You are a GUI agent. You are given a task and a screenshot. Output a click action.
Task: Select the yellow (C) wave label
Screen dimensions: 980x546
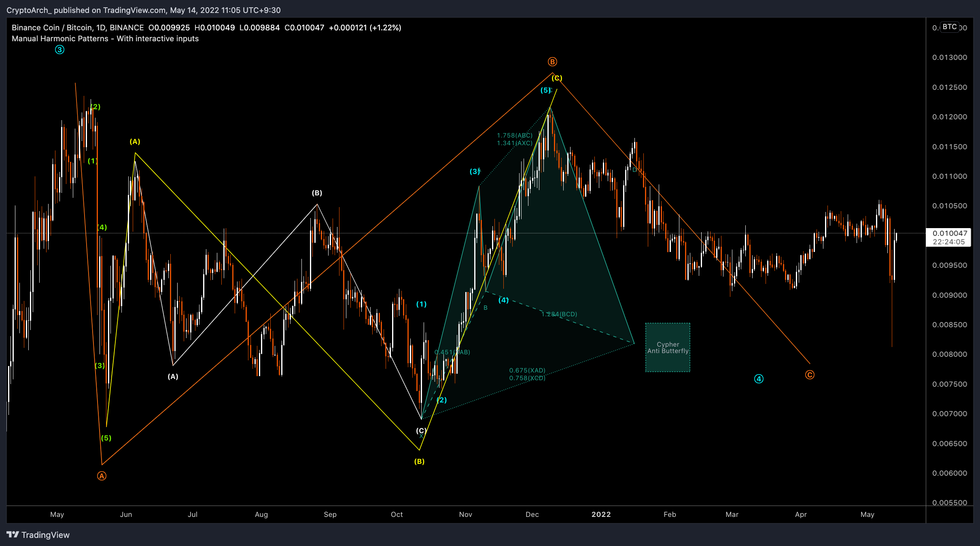point(557,78)
